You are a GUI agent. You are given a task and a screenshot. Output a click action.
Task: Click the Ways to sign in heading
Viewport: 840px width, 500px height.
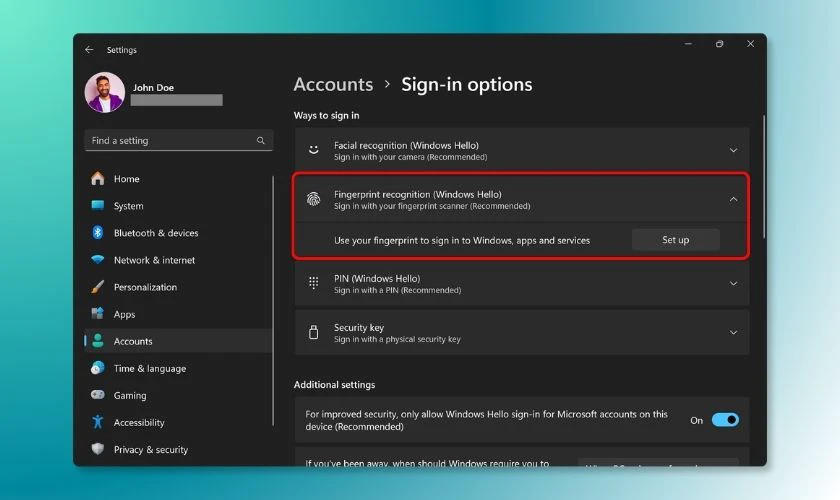coord(326,115)
